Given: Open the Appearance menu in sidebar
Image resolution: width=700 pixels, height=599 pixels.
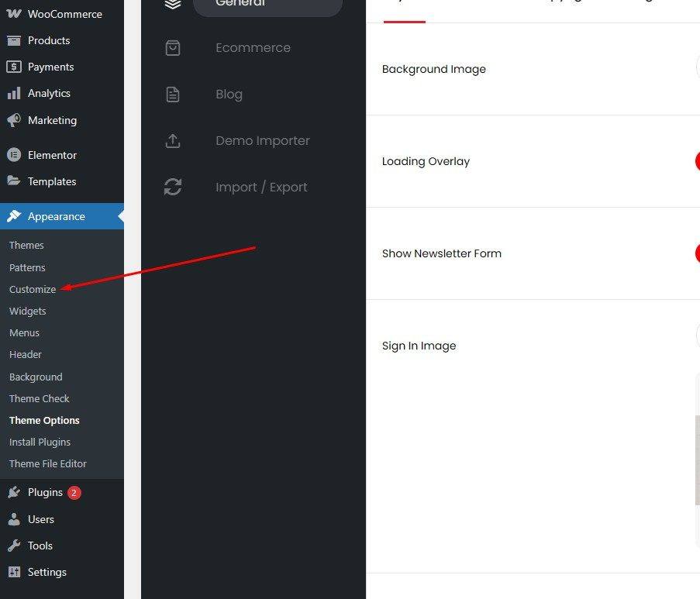Looking at the screenshot, I should tap(56, 216).
